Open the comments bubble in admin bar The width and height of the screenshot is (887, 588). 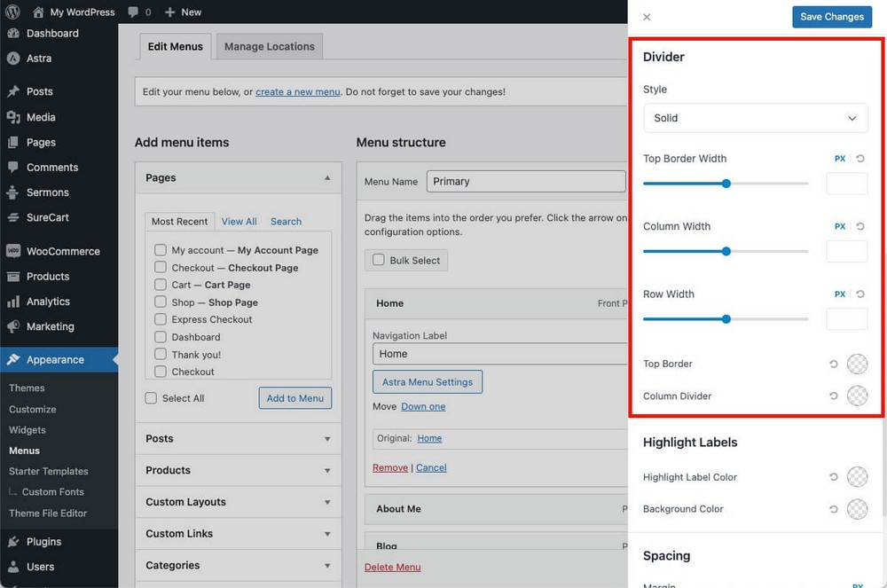pyautogui.click(x=133, y=12)
